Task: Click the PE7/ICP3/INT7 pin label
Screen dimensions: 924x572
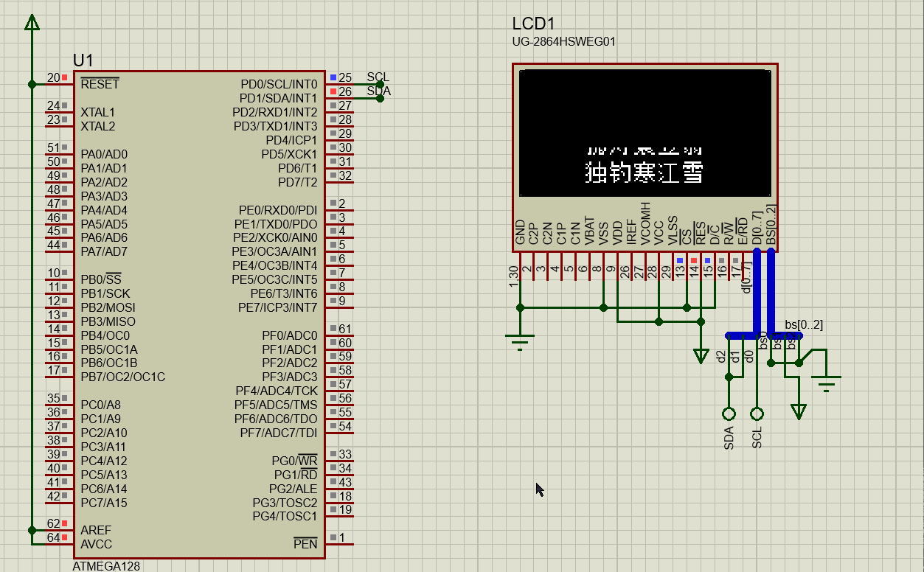Action: (x=277, y=307)
